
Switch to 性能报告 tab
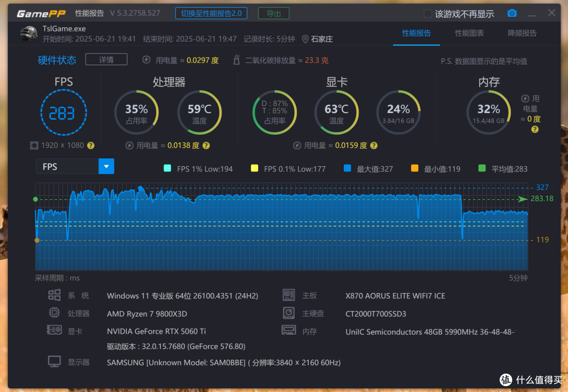coord(417,33)
